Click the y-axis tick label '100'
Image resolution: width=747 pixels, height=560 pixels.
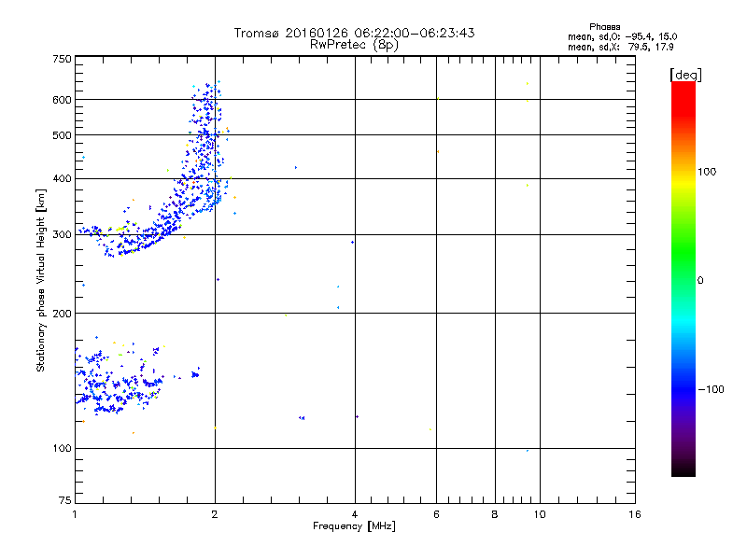point(62,448)
